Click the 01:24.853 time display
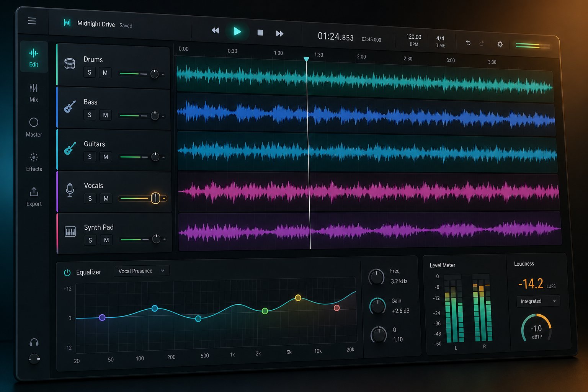588x392 pixels. pyautogui.click(x=336, y=36)
